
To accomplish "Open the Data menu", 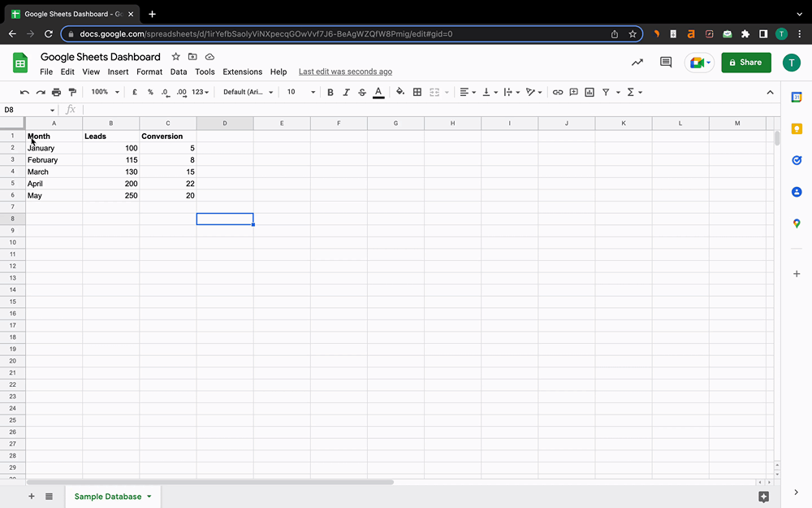I will point(179,72).
